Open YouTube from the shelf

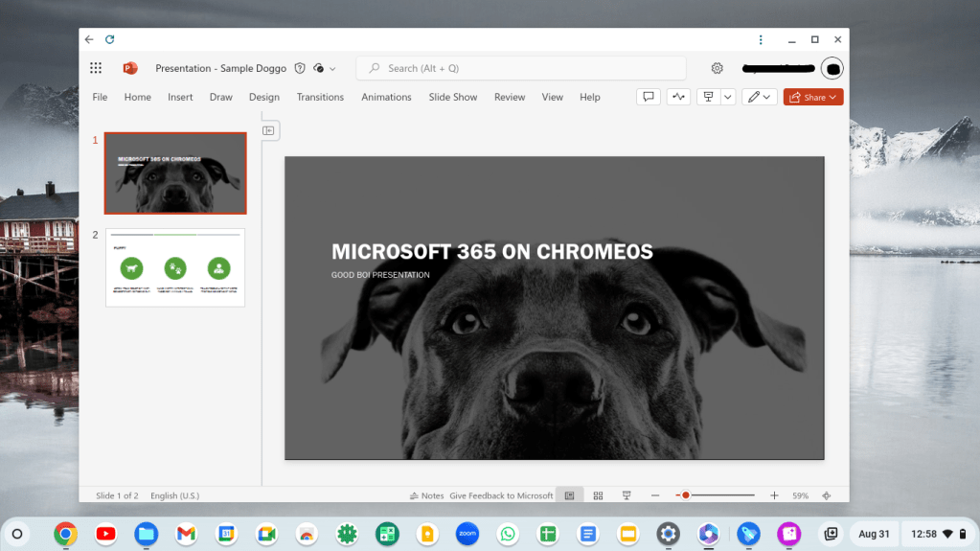click(105, 534)
